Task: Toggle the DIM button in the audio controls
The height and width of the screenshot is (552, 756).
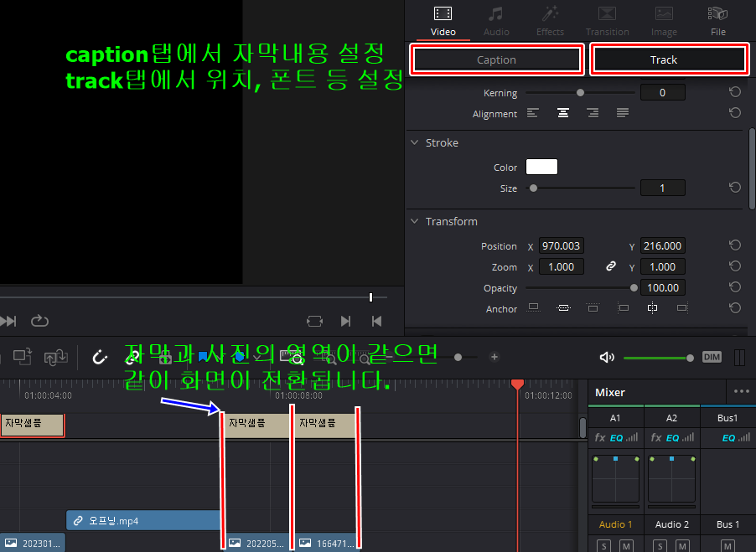Action: pyautogui.click(x=712, y=357)
